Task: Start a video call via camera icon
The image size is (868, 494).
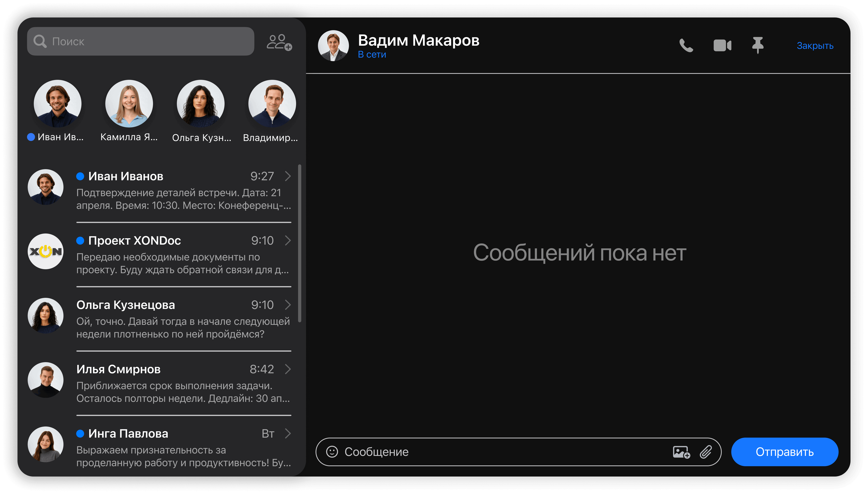Action: coord(722,45)
